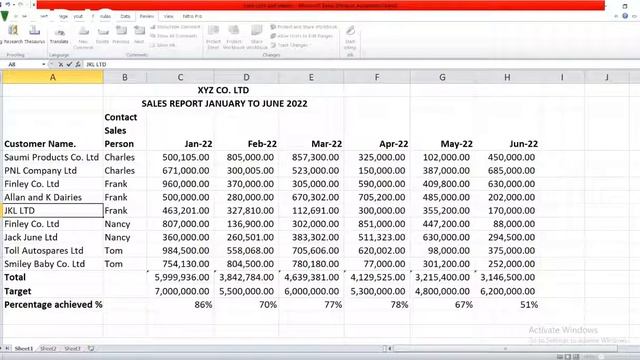The width and height of the screenshot is (640, 360).
Task: Click the Translate button
Action: click(59, 35)
